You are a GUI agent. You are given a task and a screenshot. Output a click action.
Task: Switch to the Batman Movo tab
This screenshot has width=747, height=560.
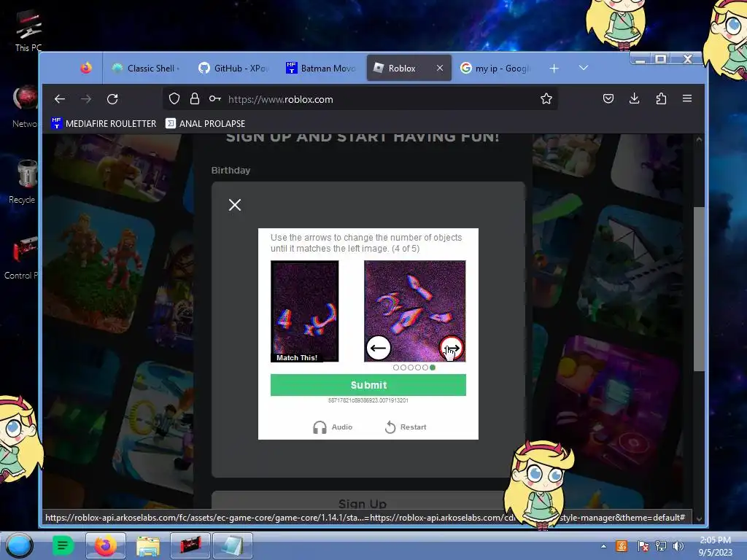(x=321, y=68)
